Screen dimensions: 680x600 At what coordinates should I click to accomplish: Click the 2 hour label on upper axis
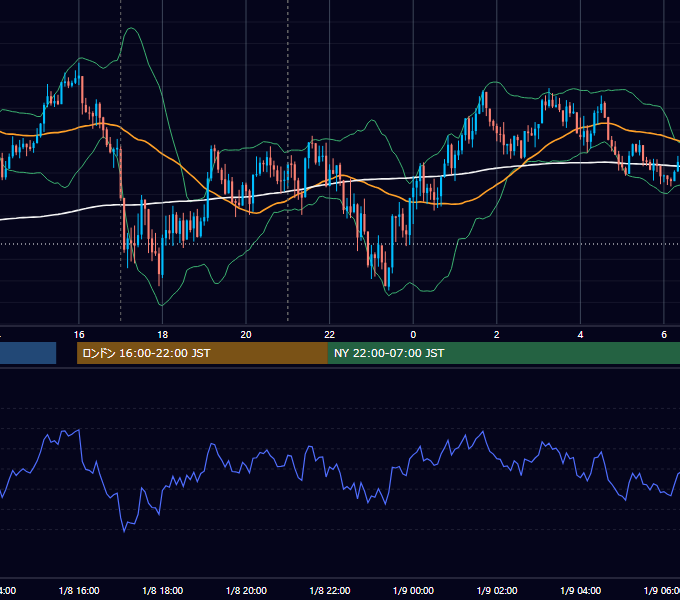click(x=497, y=335)
